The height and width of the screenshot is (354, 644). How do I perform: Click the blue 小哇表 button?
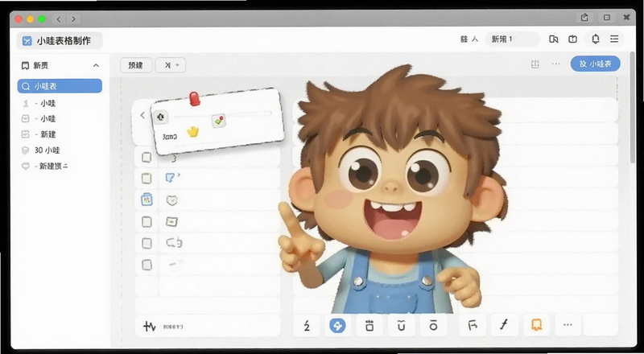(x=595, y=64)
